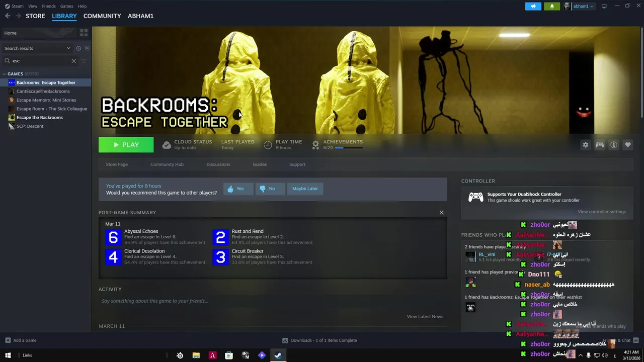The width and height of the screenshot is (644, 362).
Task: Open controller layout icon
Action: [599, 145]
